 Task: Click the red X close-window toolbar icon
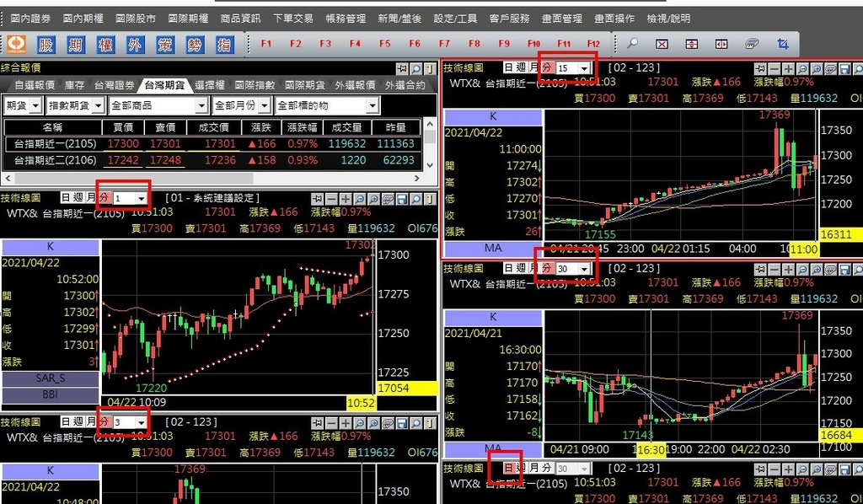(x=662, y=44)
